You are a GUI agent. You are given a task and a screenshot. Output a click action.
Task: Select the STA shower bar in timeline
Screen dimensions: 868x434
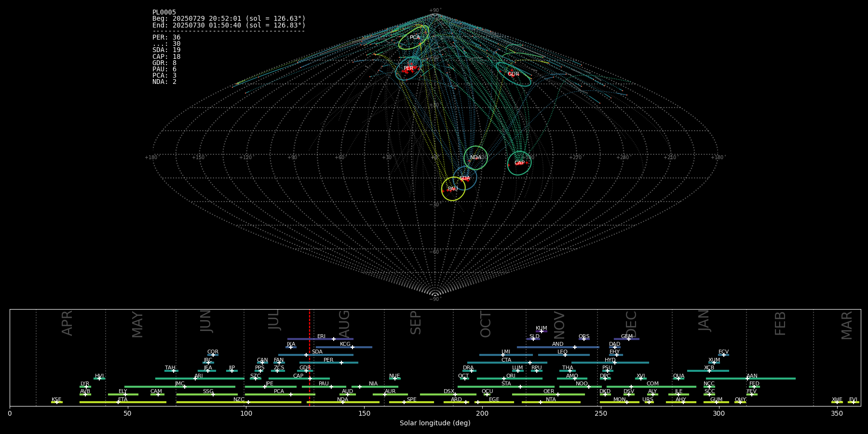506,386
